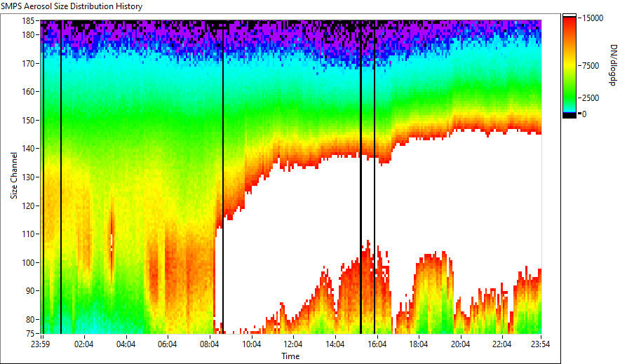Click the 0 value on the color scale
This screenshot has width=620, height=364.
point(584,114)
